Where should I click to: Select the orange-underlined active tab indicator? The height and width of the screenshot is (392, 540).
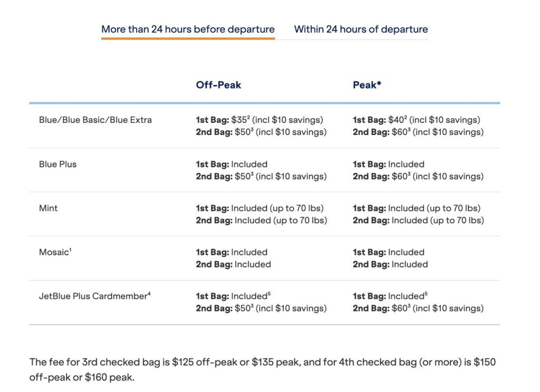(188, 38)
